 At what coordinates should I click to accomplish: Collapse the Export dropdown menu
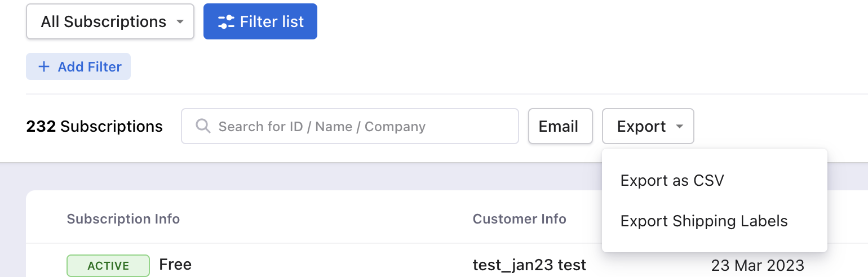point(648,126)
